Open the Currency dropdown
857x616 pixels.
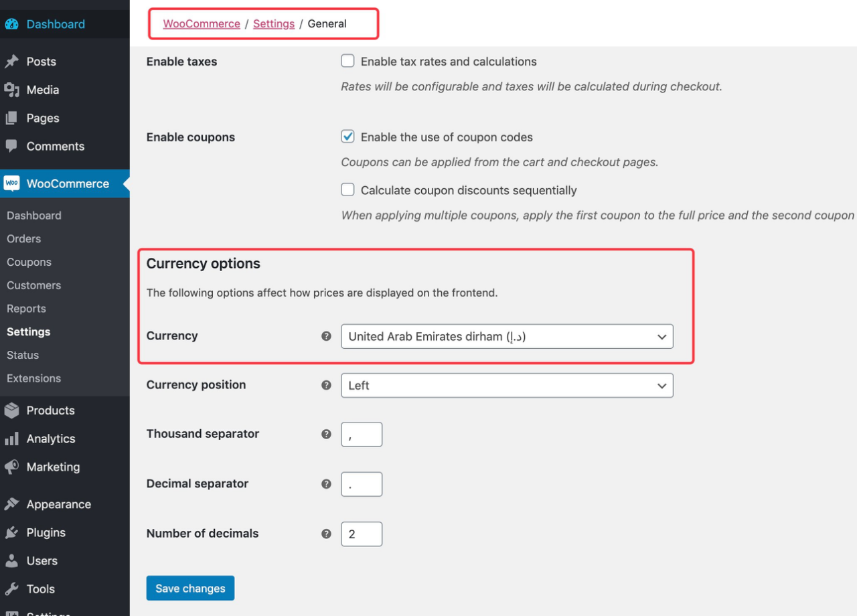[507, 336]
